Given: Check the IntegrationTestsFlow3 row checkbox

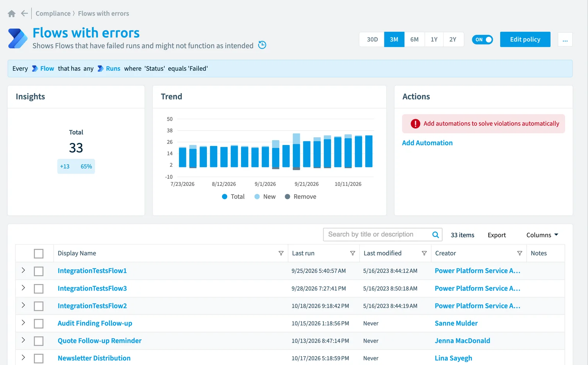Looking at the screenshot, I should click(x=39, y=289).
